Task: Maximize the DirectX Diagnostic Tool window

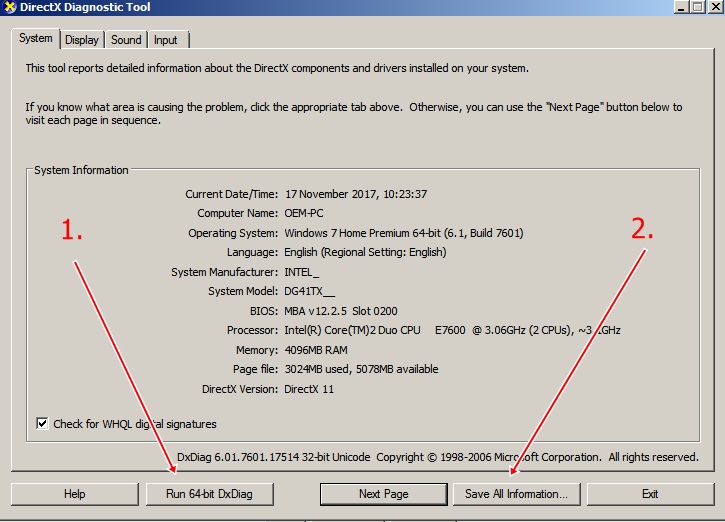Action: coord(698,7)
